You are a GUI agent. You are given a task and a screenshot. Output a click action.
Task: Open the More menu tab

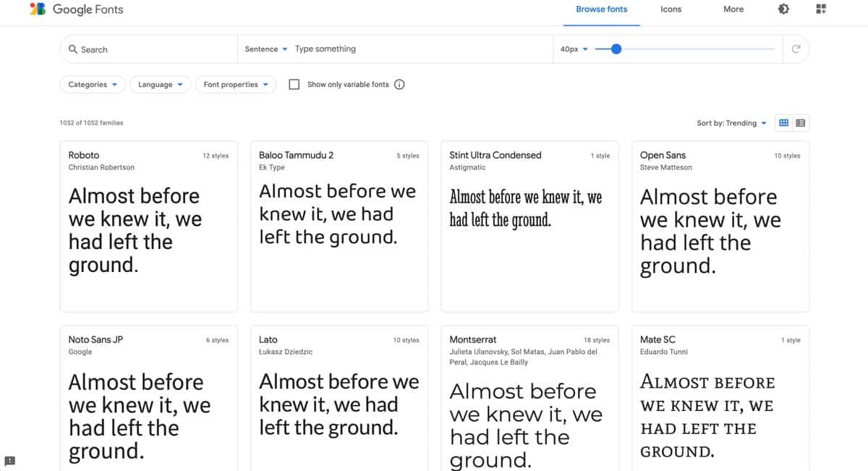pyautogui.click(x=733, y=9)
